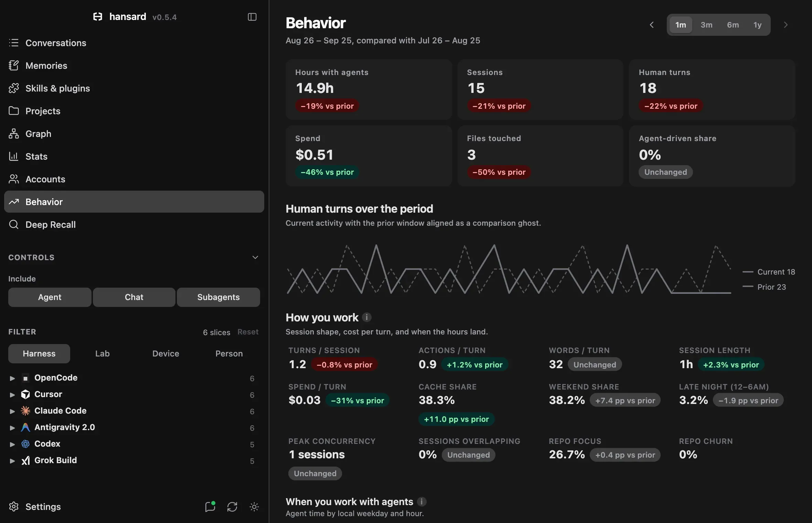Click the hansard logo icon
The height and width of the screenshot is (523, 812).
point(98,17)
